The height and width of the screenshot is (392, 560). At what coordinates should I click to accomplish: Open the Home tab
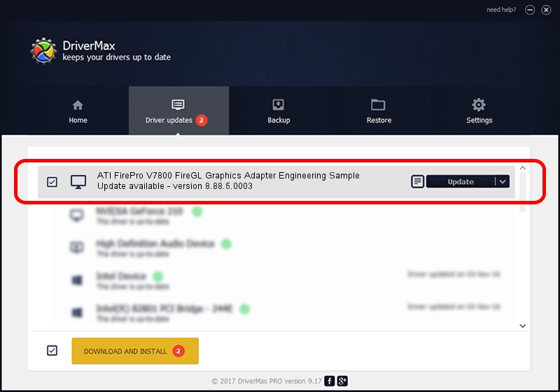pos(78,111)
